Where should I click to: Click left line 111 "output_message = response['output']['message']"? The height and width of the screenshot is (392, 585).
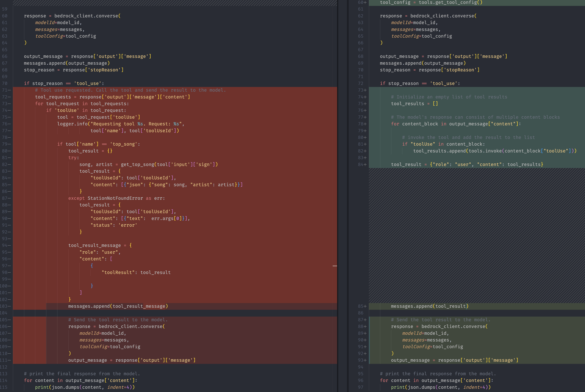click(x=132, y=360)
